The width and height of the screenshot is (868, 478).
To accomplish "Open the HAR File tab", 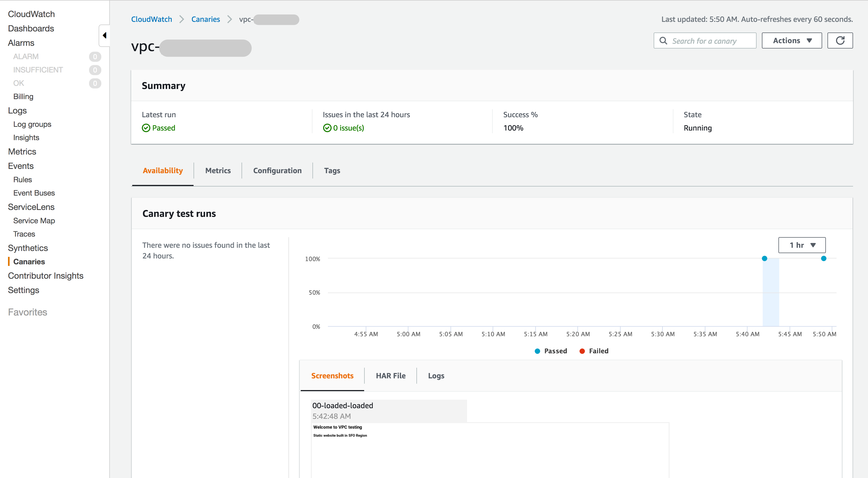I will [x=390, y=376].
